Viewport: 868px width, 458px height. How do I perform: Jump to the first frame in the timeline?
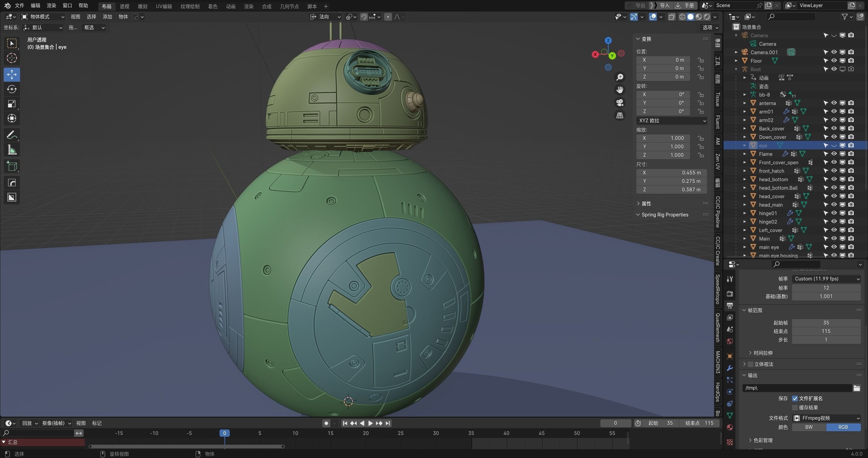(x=345, y=423)
